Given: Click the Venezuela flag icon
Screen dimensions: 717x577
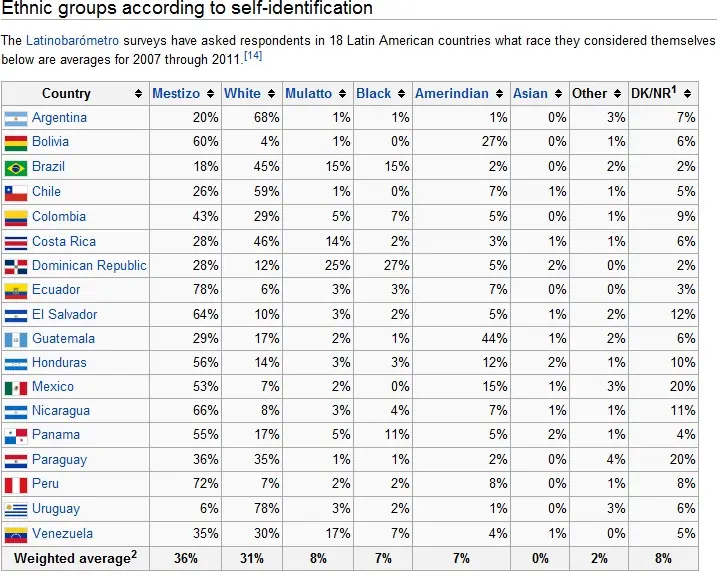Looking at the screenshot, I should tap(16, 534).
